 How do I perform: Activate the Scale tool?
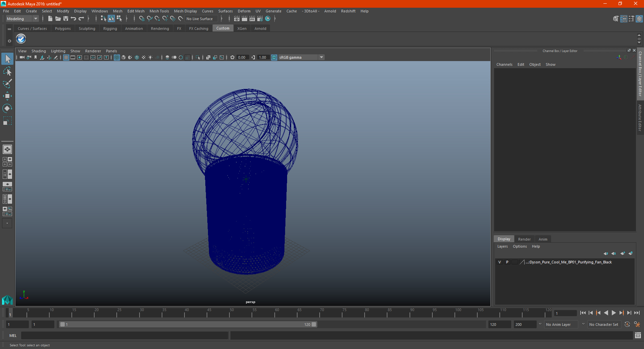(x=7, y=121)
